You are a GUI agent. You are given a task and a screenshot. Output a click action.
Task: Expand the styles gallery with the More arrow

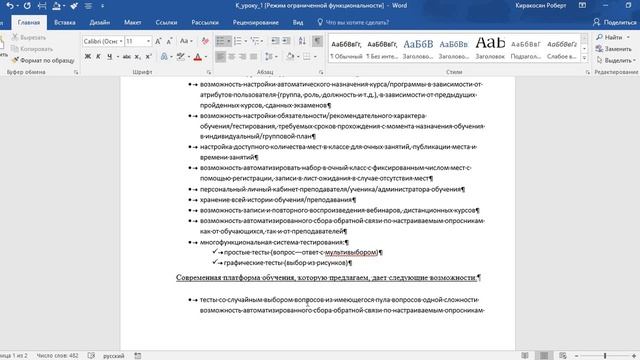584,58
